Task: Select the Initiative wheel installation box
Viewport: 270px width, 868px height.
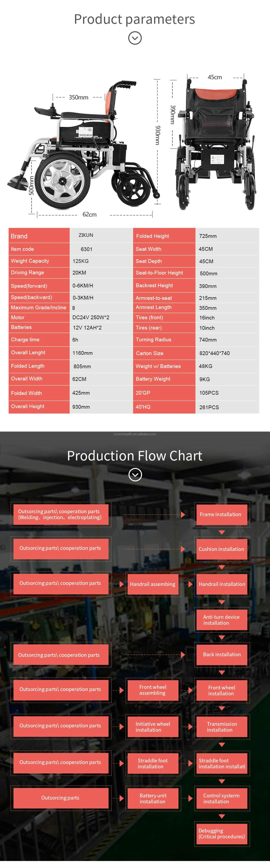Action: (x=153, y=727)
